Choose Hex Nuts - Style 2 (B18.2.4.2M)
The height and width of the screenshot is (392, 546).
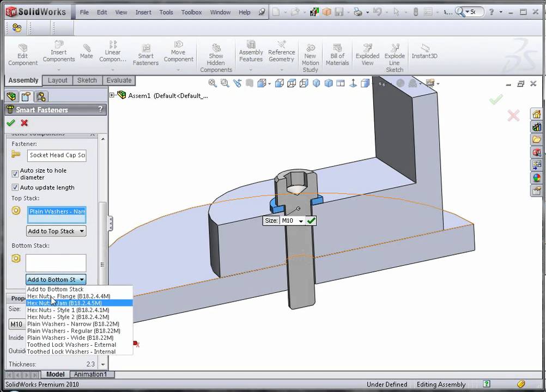pyautogui.click(x=80, y=317)
